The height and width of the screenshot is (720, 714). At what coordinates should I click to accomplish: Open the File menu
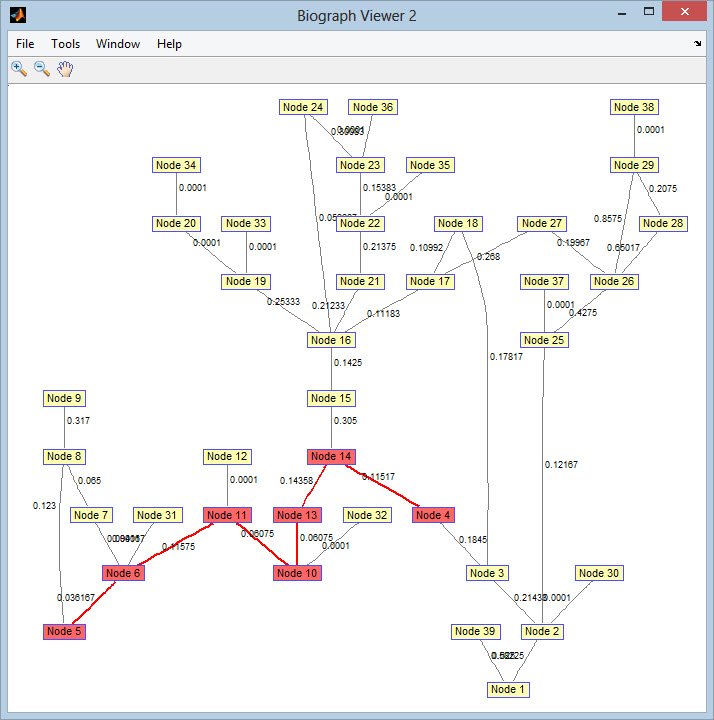[x=25, y=44]
